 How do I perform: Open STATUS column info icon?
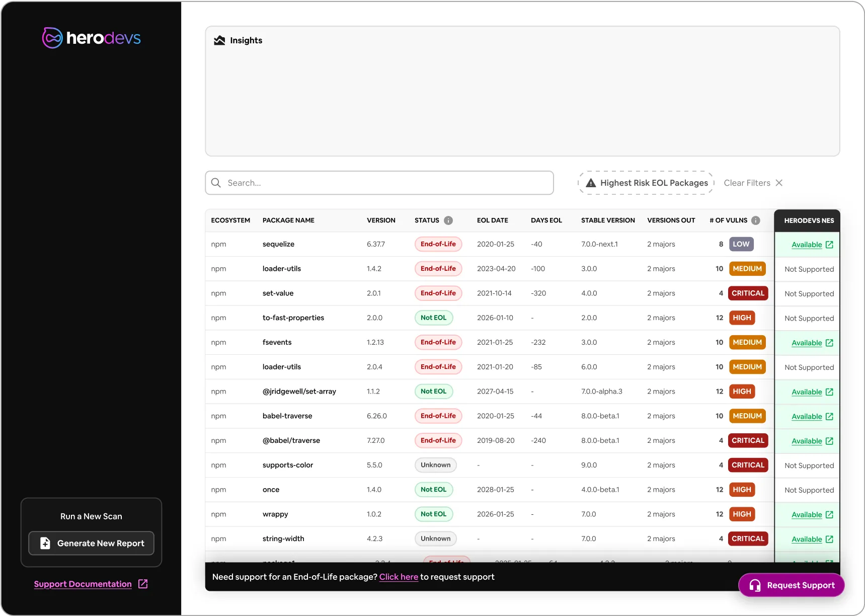[448, 220]
